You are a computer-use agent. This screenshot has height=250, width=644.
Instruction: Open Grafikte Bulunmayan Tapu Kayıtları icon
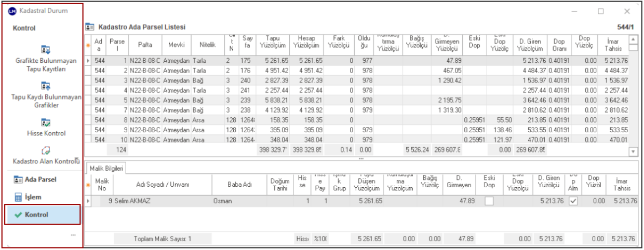[45, 50]
